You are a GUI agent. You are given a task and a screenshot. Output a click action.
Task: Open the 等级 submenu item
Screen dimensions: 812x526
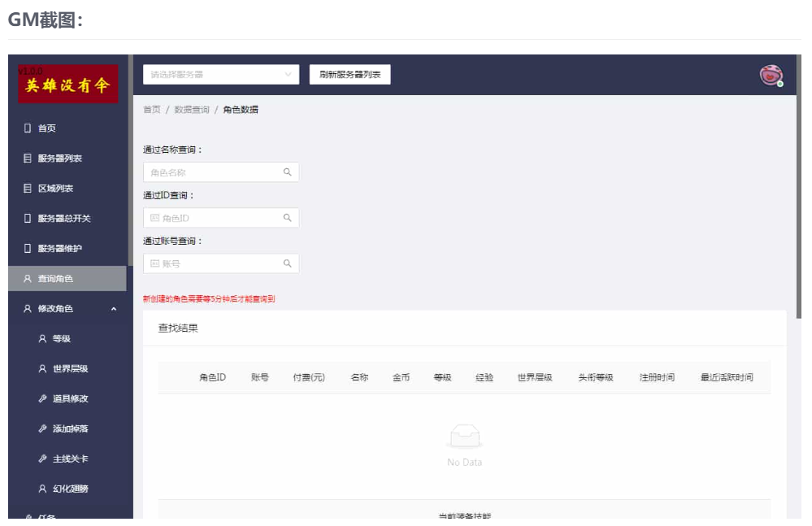[67, 338]
